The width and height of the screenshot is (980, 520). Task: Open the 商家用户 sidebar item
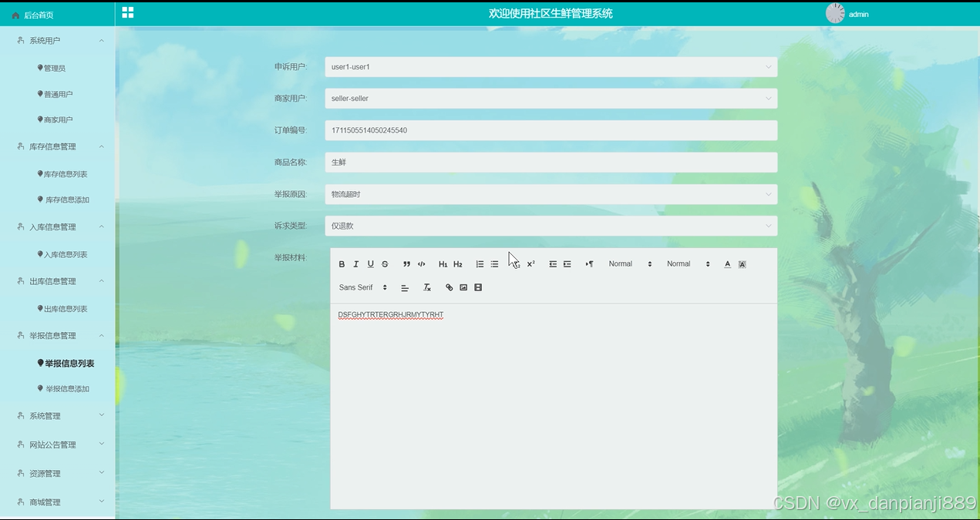(56, 119)
